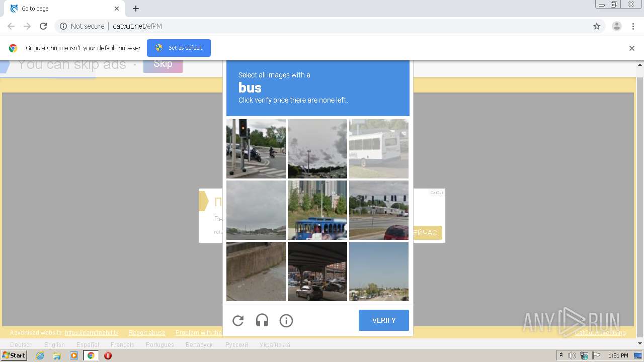This screenshot has width=644, height=362.
Task: Launch Internet Explorer from taskbar
Action: [x=40, y=355]
